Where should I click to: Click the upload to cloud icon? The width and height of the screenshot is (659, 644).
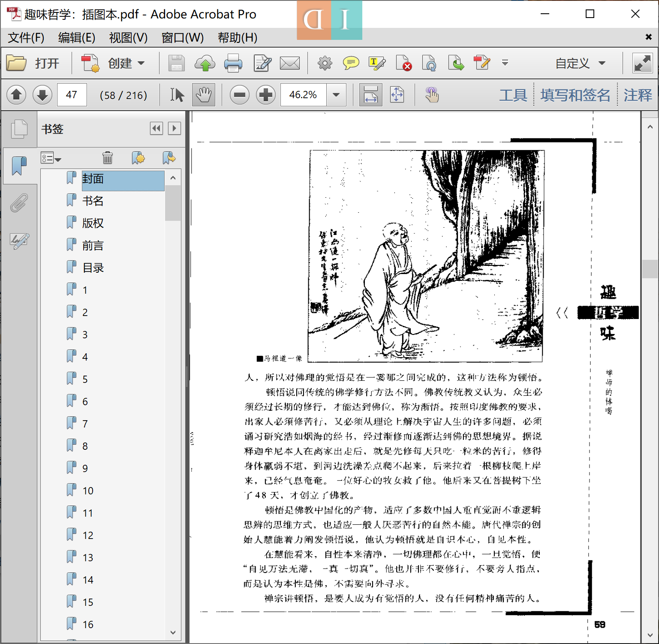[x=205, y=63]
